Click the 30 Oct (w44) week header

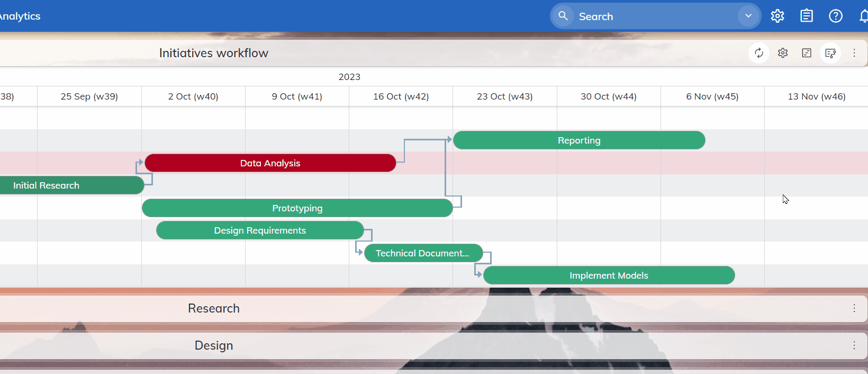pos(609,96)
